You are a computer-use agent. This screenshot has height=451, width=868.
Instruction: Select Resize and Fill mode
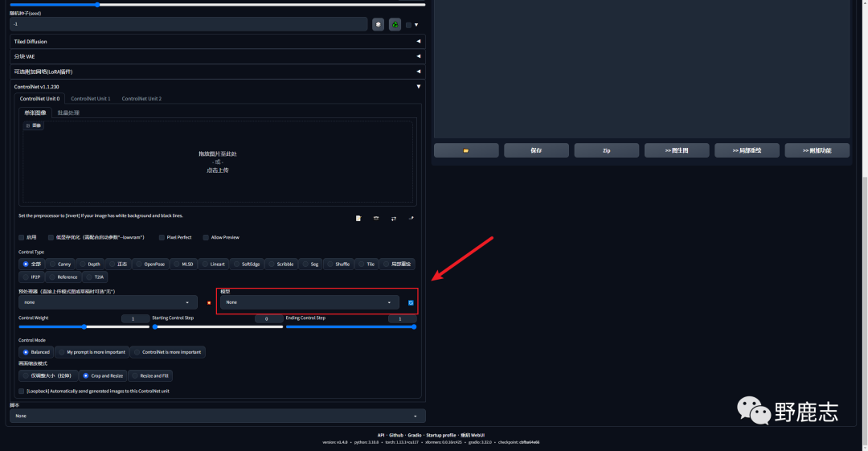pyautogui.click(x=150, y=375)
